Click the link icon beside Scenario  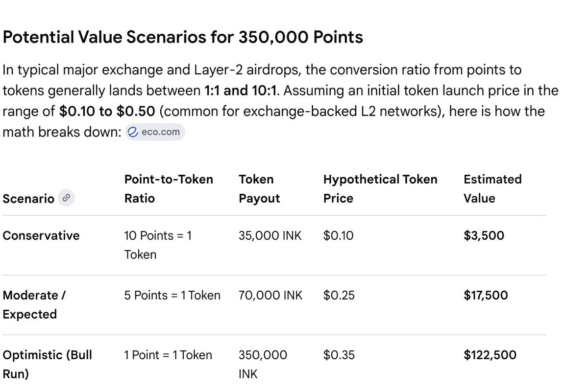[x=66, y=198]
